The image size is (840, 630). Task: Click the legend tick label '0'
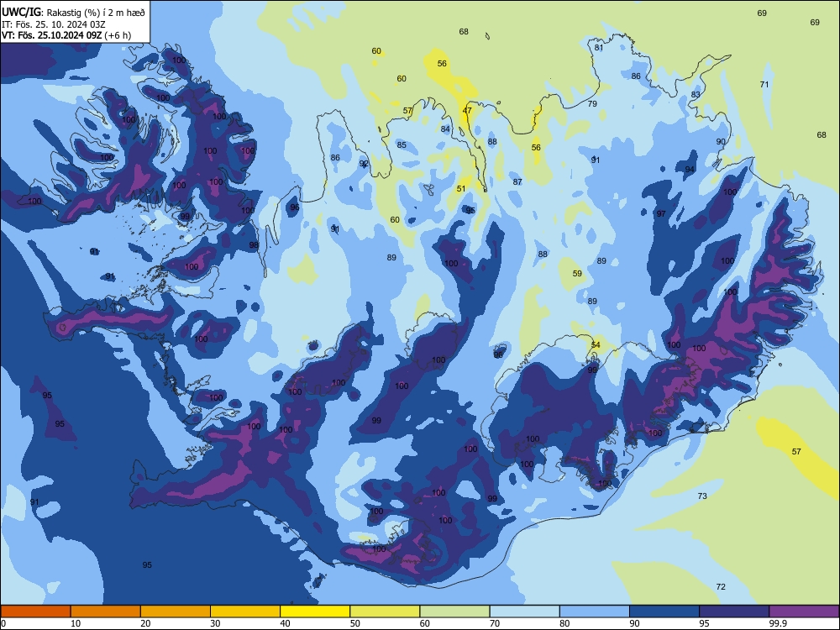[3, 623]
